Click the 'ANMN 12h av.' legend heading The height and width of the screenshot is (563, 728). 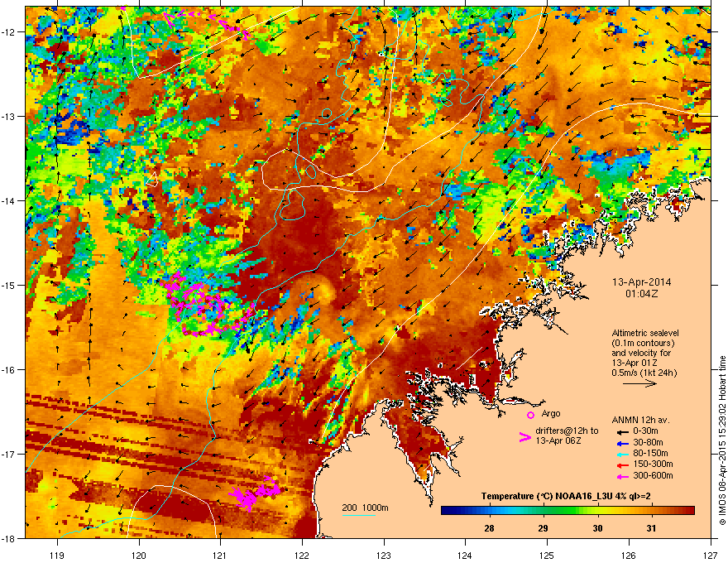pos(640,421)
